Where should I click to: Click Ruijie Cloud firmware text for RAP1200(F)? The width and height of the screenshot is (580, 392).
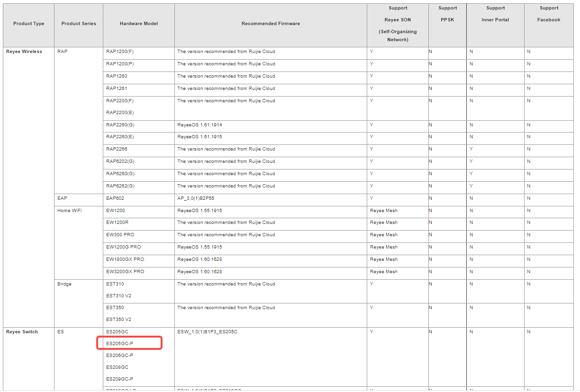tap(226, 52)
